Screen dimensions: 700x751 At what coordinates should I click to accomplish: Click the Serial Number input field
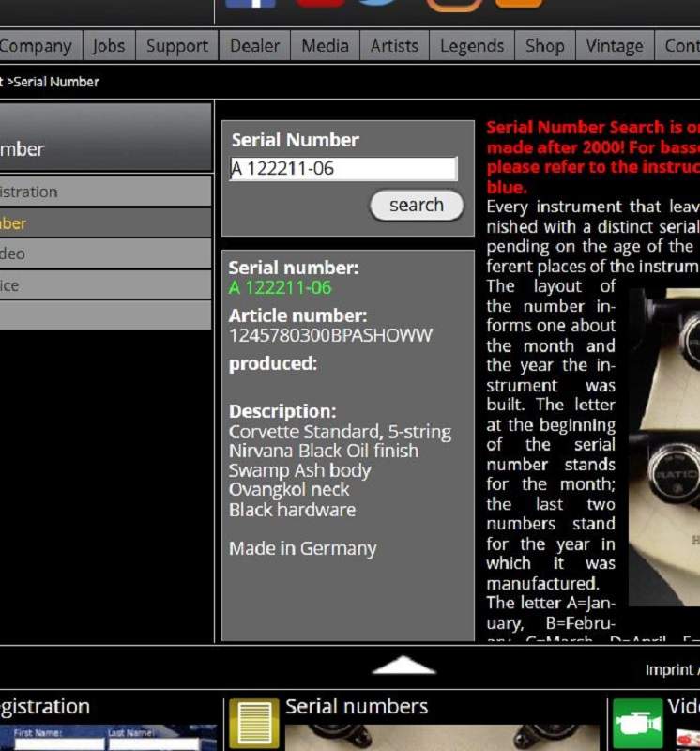coord(343,169)
